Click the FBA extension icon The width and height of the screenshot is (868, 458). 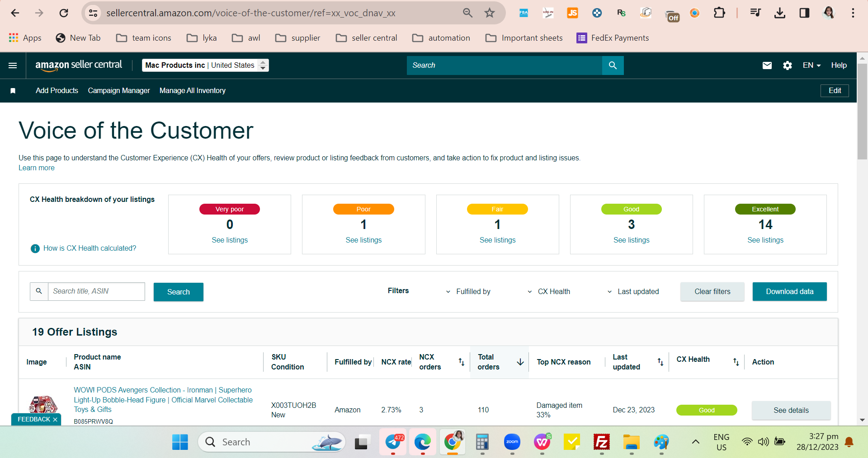(524, 13)
